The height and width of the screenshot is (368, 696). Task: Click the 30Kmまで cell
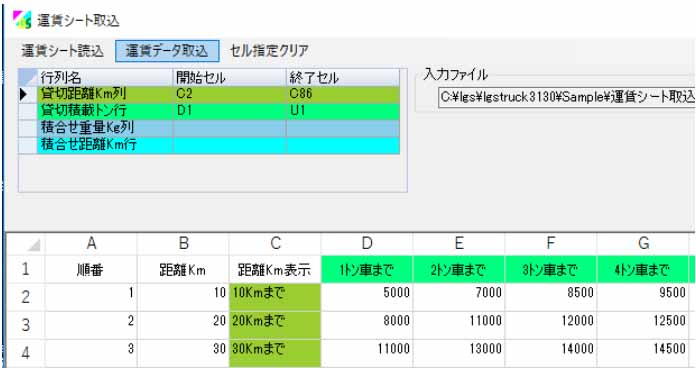(x=275, y=353)
